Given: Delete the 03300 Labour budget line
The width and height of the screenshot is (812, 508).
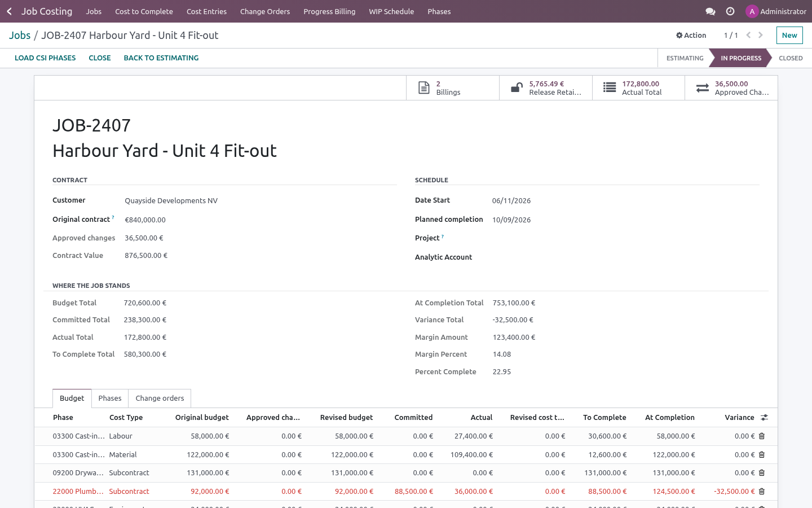Looking at the screenshot, I should (x=762, y=436).
